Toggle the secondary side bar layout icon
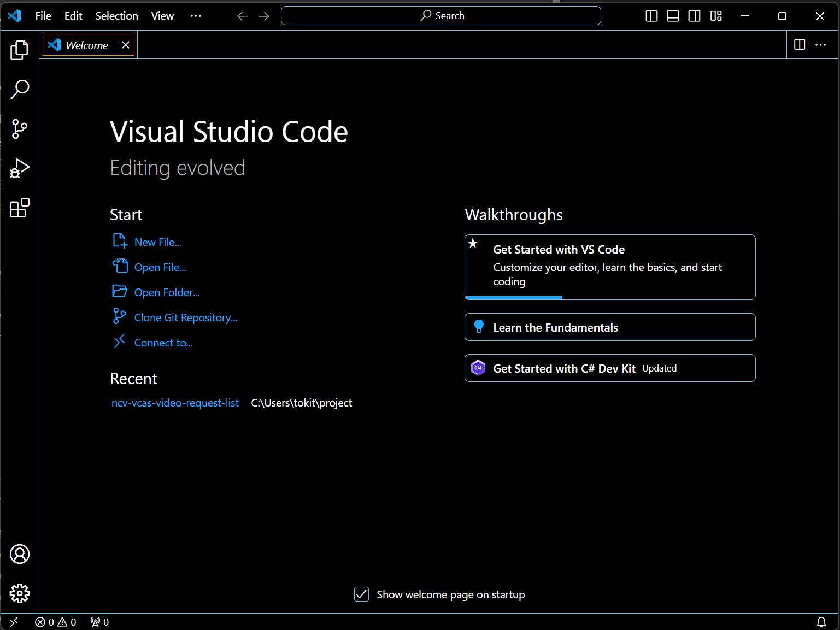Screen dimensions: 840x630 coord(694,16)
